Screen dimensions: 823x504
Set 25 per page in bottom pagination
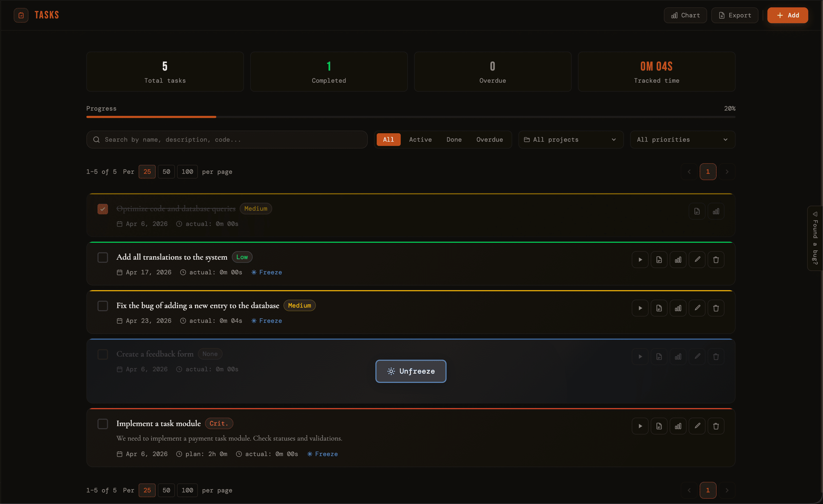coord(147,490)
